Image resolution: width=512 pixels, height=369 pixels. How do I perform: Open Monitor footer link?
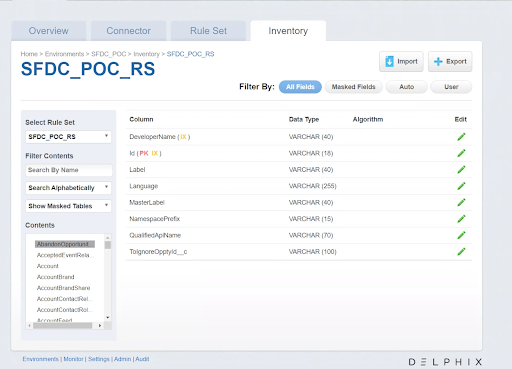pyautogui.click(x=73, y=359)
